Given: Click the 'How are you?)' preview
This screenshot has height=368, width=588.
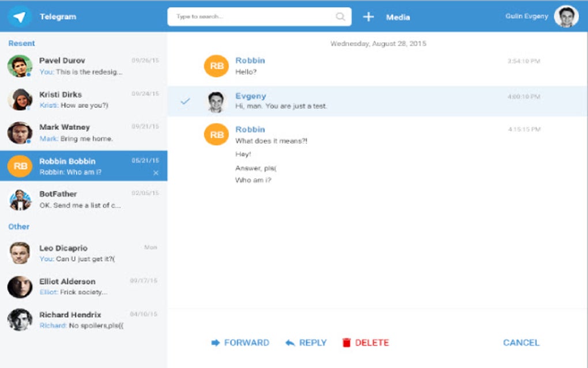Looking at the screenshot, I should click(84, 106).
